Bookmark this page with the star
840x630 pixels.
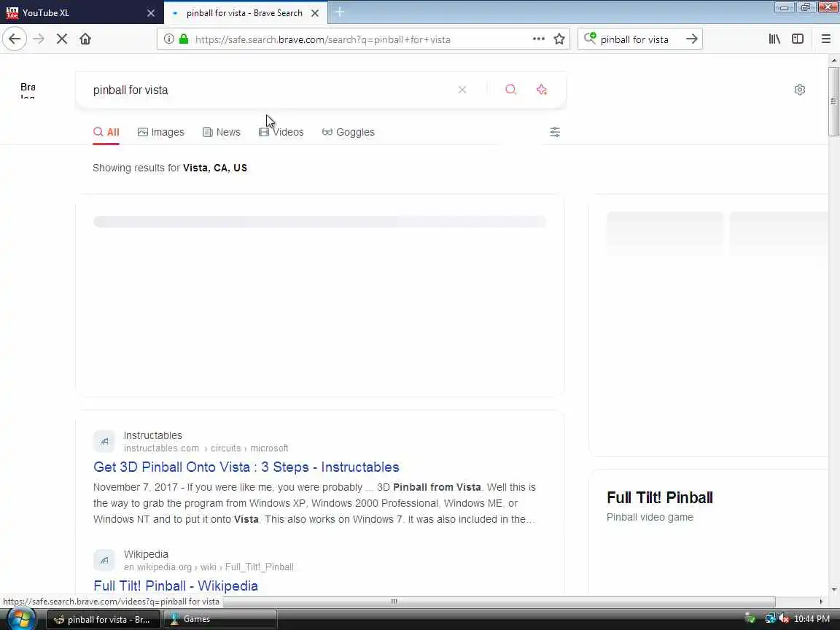tap(559, 39)
